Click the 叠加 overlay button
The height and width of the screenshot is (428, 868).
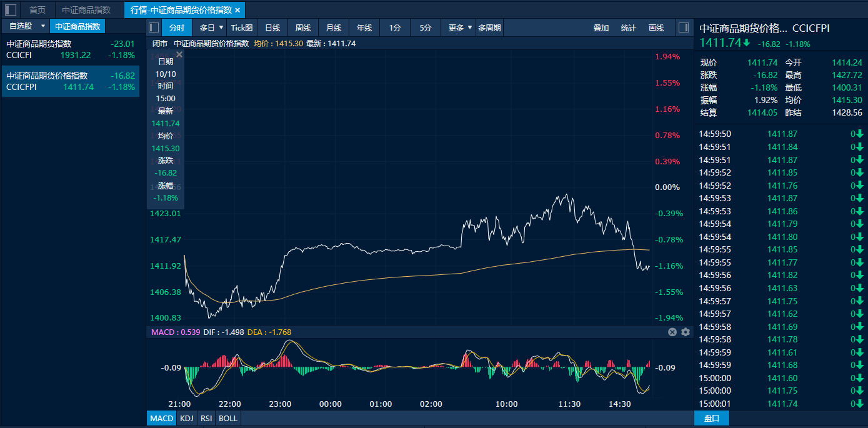(x=601, y=27)
